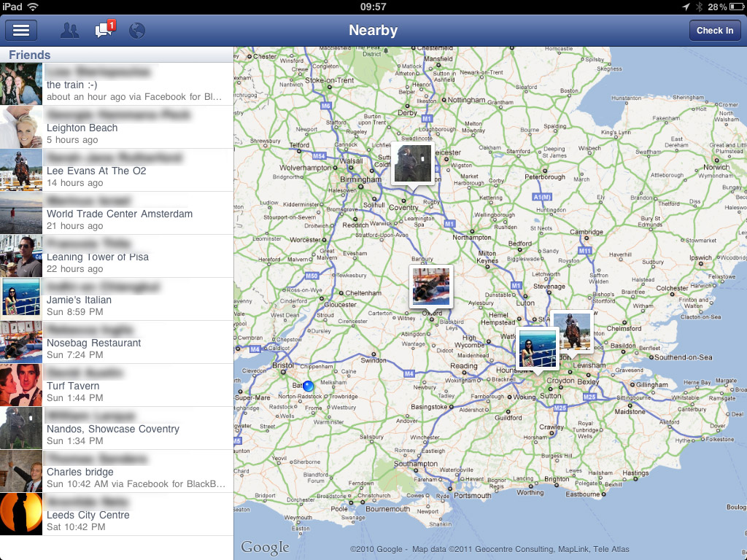
Task: Open the Jamie's Italian check-in
Action: 117,299
